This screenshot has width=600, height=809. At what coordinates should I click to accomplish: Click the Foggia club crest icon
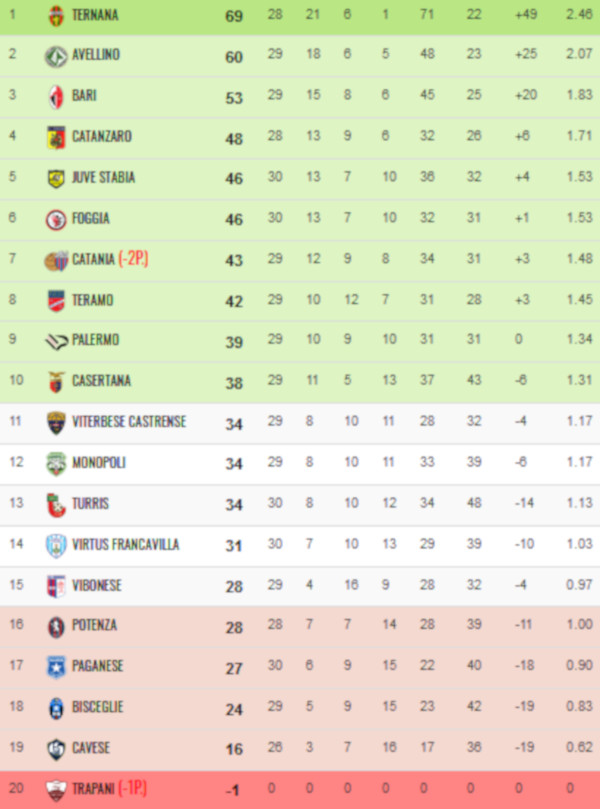point(56,219)
